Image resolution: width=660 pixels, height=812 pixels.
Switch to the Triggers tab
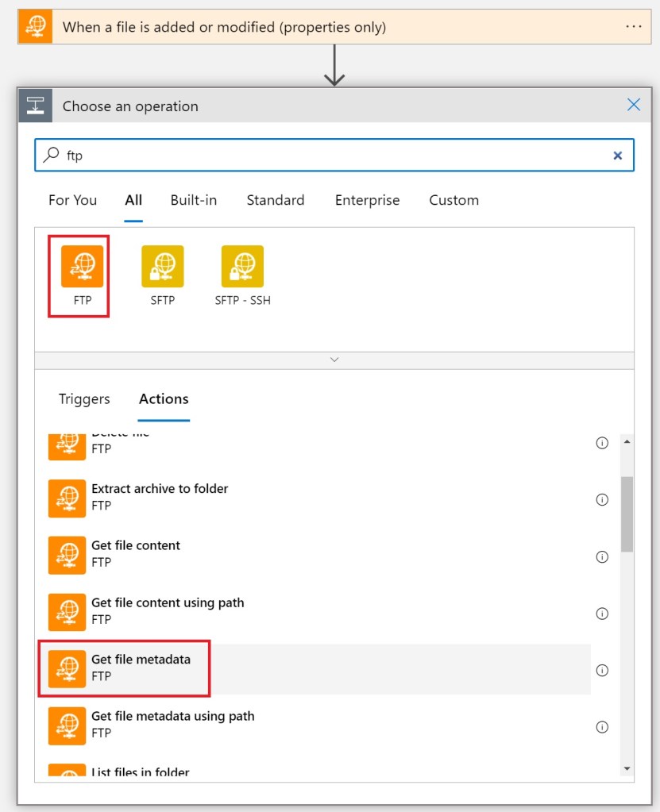pyautogui.click(x=84, y=398)
